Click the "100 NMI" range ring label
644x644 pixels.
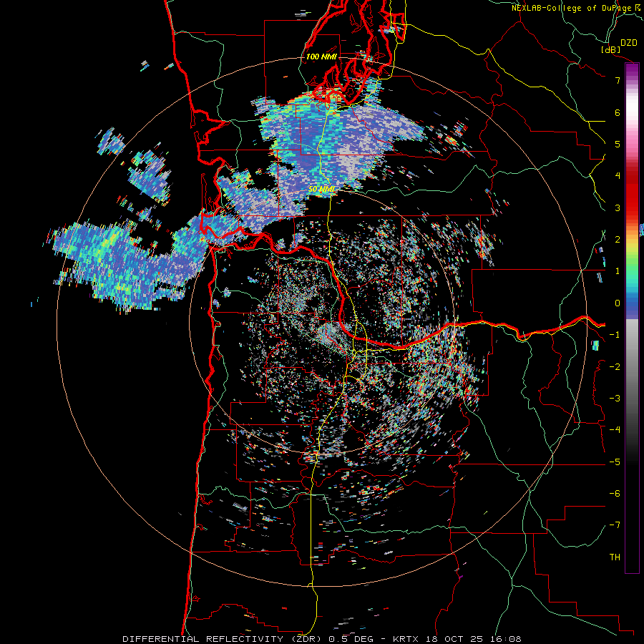click(x=321, y=57)
